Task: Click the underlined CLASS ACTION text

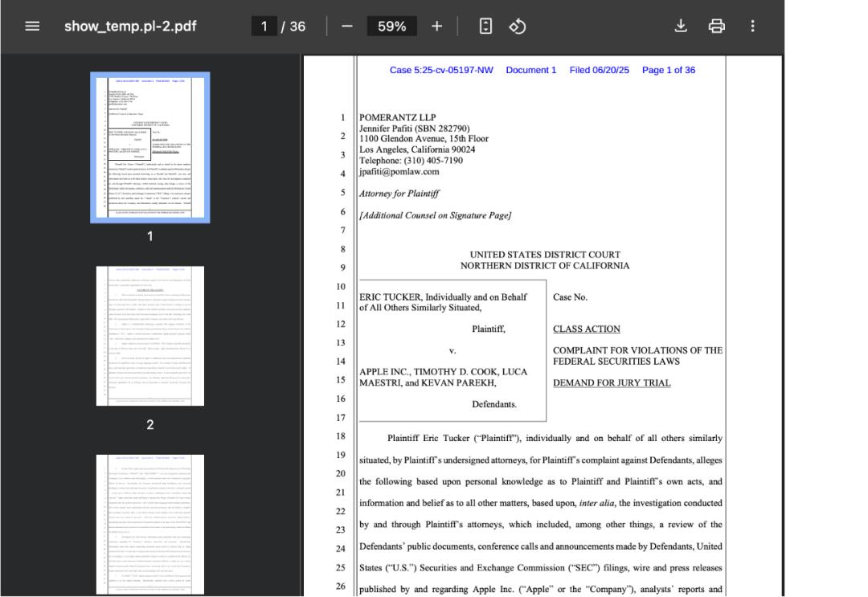Action: click(586, 329)
